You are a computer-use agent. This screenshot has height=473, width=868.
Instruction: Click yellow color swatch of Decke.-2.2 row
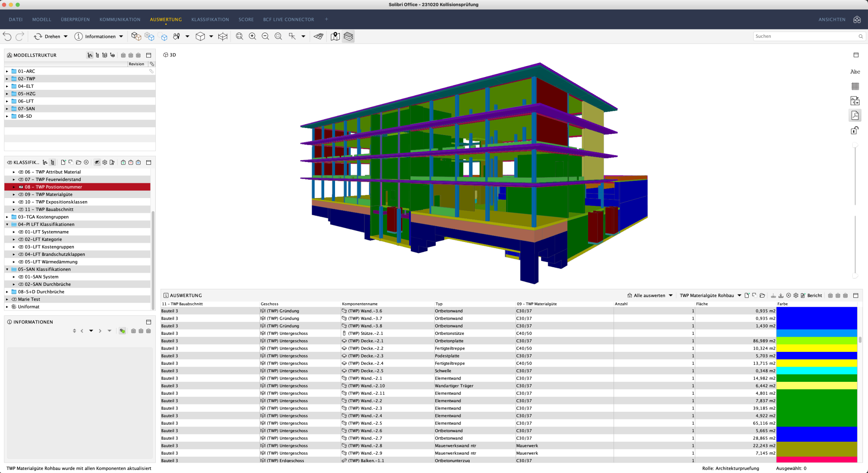coord(816,348)
